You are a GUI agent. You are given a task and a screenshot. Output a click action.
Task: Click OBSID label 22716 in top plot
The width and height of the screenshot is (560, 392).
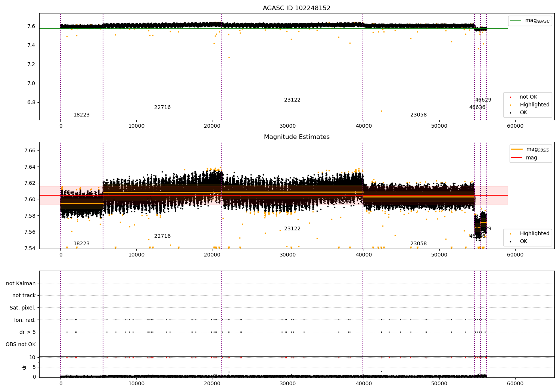162,108
